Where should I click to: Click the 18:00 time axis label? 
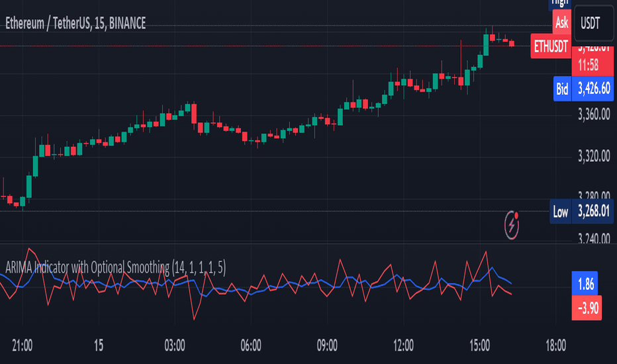[555, 346]
